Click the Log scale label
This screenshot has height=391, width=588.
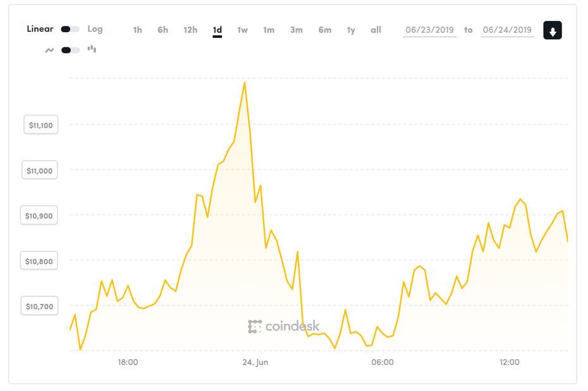click(95, 28)
